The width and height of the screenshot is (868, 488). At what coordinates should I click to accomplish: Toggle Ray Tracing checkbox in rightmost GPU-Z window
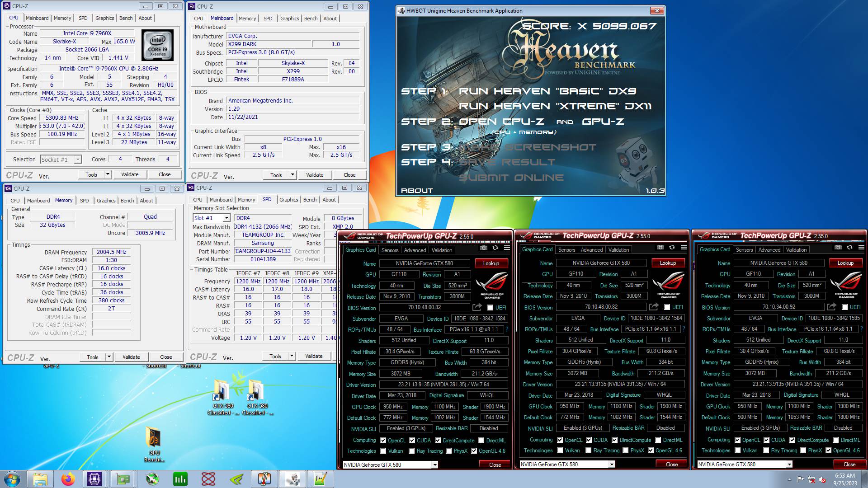coord(766,450)
